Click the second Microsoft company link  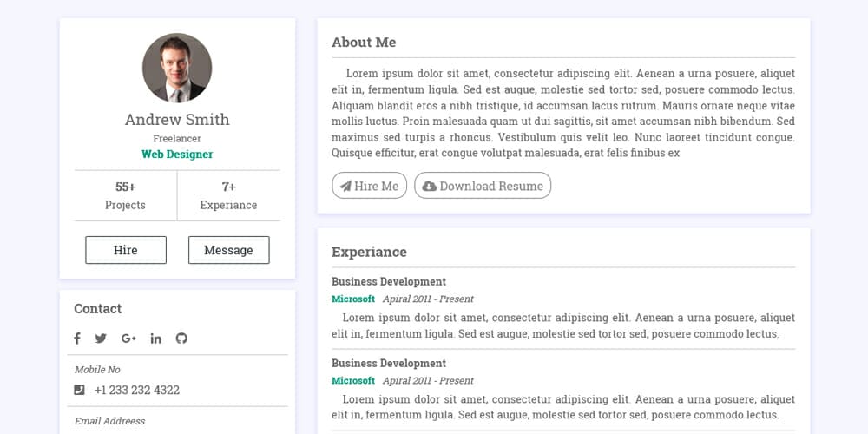click(353, 380)
